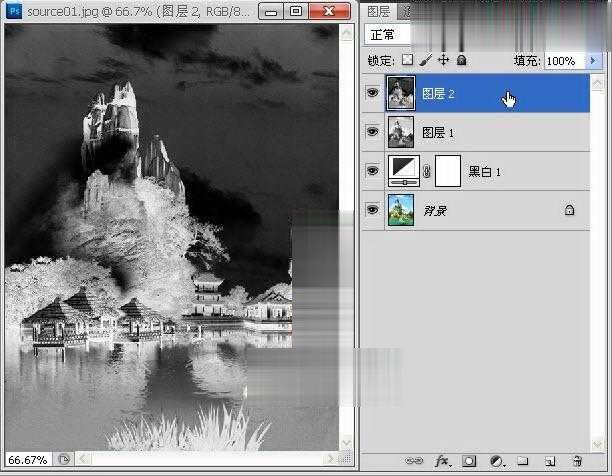Click the status bar info icon beside zoom
612x476 pixels.
(64, 459)
